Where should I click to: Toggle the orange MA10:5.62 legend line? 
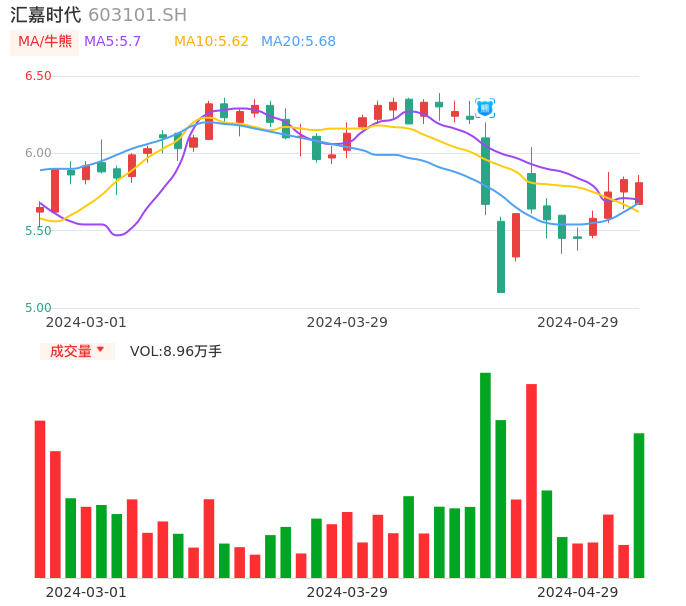(x=211, y=41)
